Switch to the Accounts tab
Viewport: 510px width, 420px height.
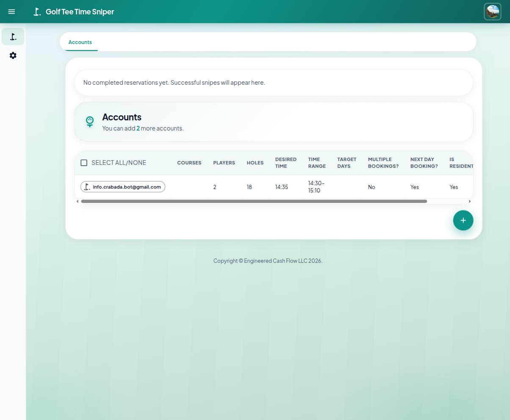coord(80,42)
